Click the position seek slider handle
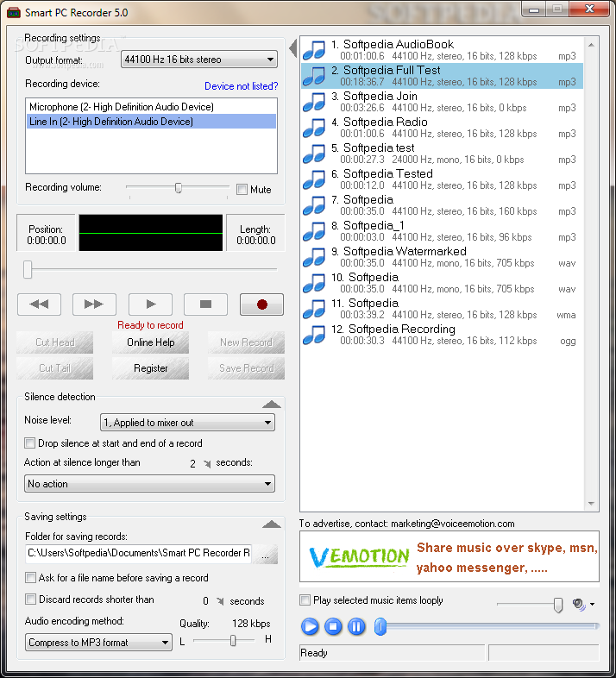Screen dimensions: 616x678 click(28, 269)
